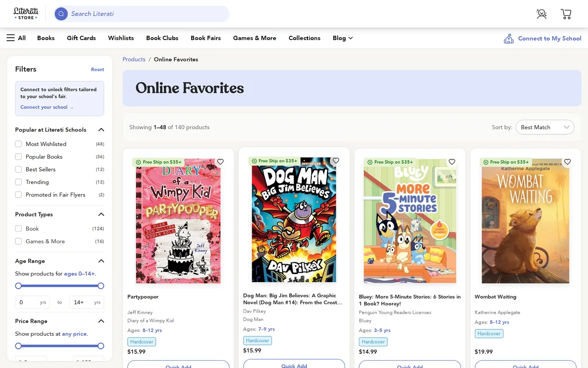Collapse the Product Types section
The height and width of the screenshot is (368, 588).
(101, 214)
